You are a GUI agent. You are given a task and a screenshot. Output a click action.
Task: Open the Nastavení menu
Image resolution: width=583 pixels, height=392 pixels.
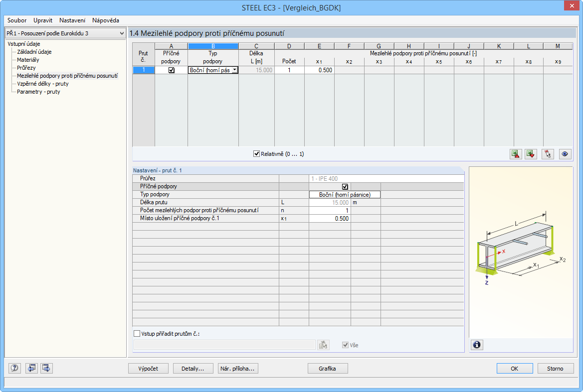coord(72,20)
